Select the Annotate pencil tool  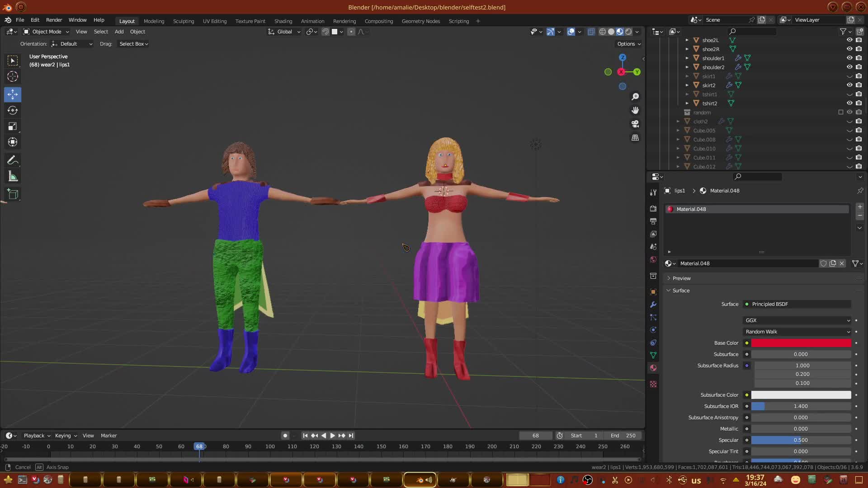13,160
